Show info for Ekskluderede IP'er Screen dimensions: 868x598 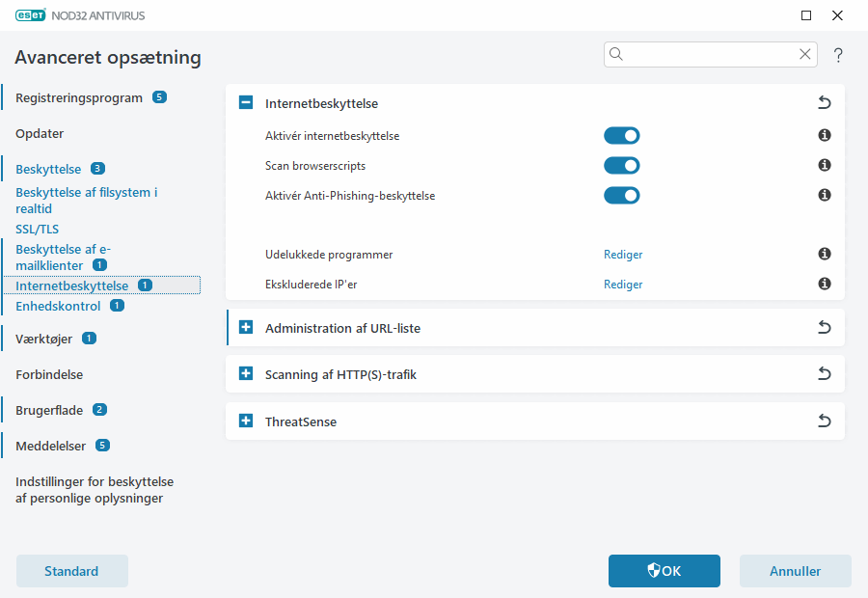coord(825,285)
